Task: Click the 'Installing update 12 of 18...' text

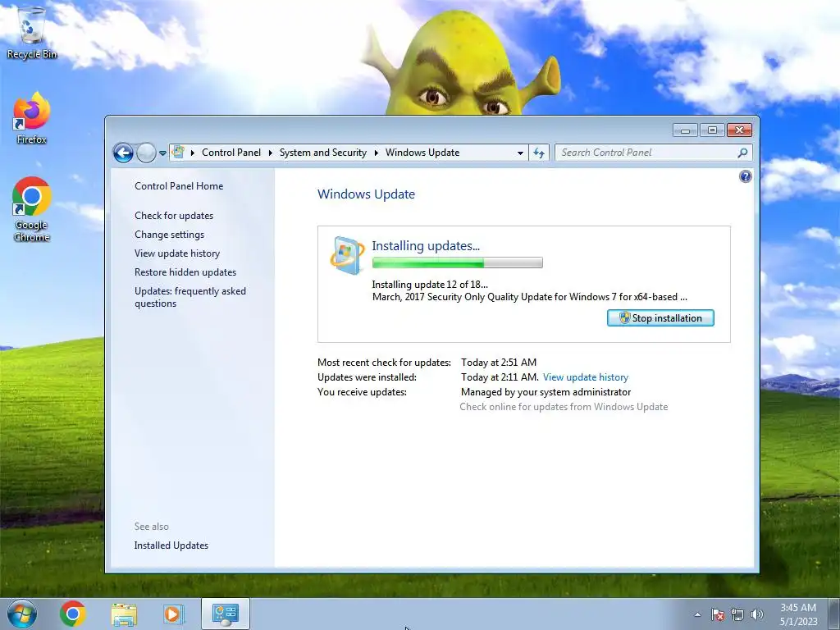Action: 430,285
